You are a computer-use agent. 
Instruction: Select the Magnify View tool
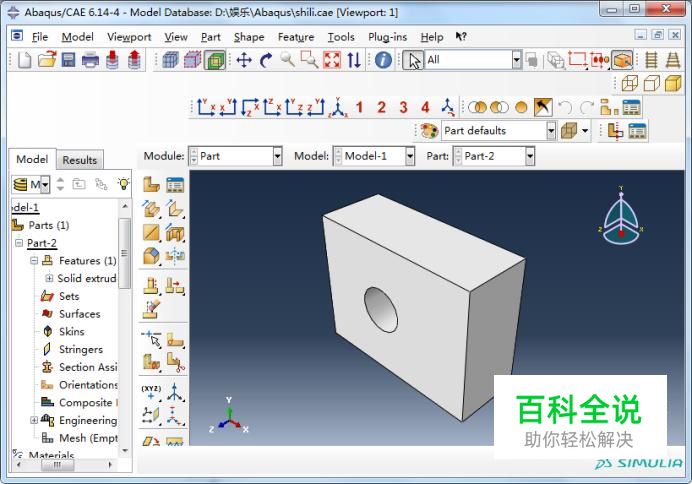pyautogui.click(x=287, y=59)
